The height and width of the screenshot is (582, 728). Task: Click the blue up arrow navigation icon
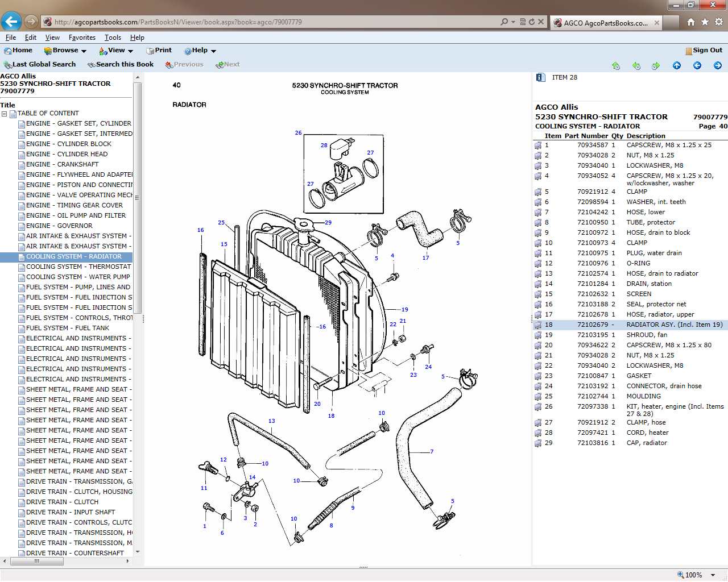(x=677, y=66)
